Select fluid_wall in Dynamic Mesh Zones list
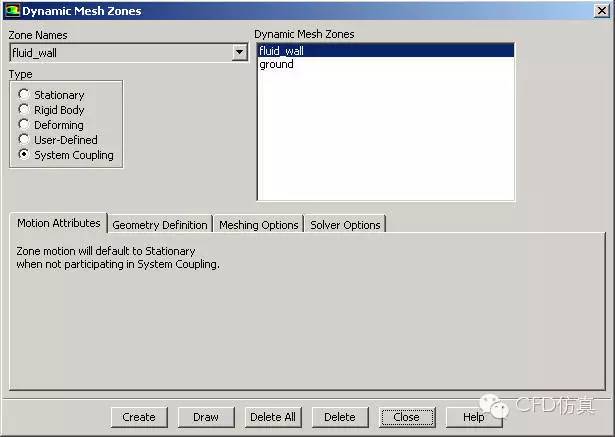The height and width of the screenshot is (437, 615). 386,51
